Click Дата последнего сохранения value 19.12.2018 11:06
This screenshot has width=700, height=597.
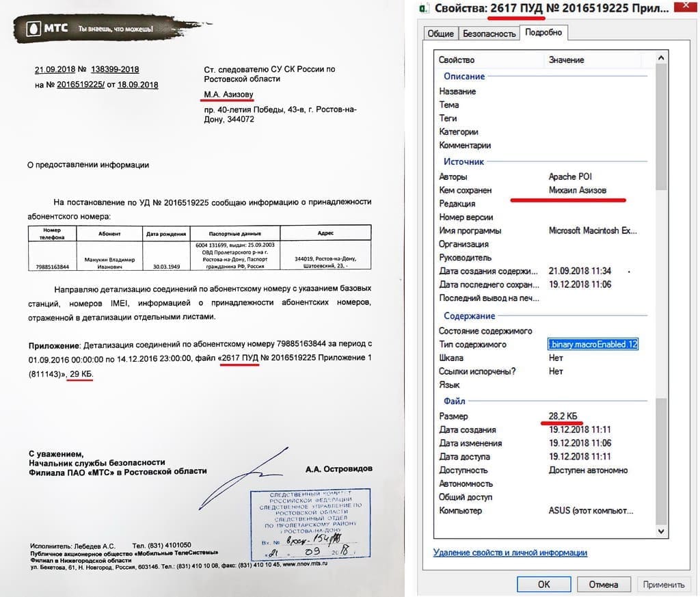pos(580,284)
